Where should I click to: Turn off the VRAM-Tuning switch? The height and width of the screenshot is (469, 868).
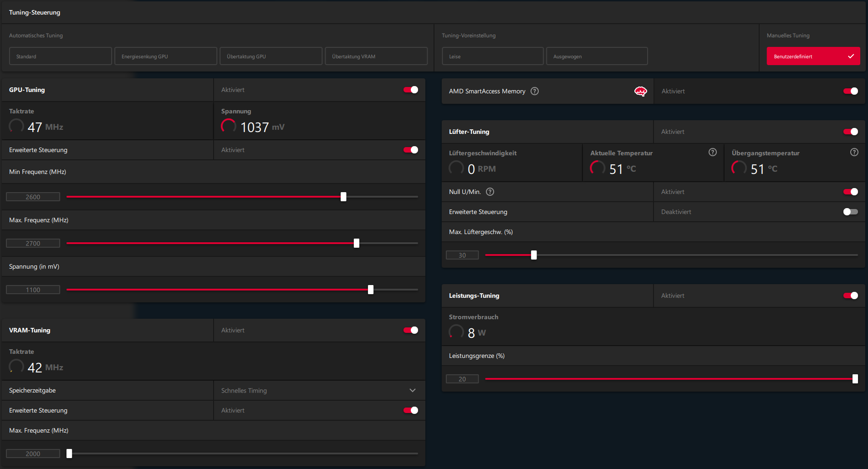click(x=411, y=330)
